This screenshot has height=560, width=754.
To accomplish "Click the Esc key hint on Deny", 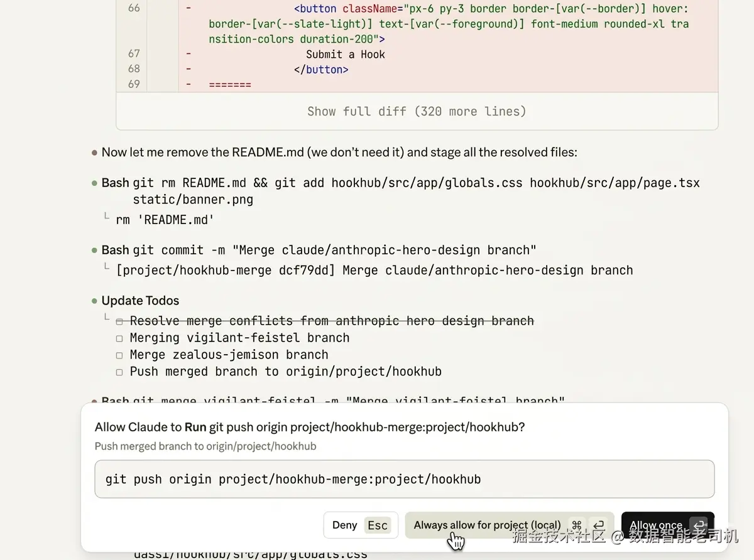I will (x=378, y=525).
